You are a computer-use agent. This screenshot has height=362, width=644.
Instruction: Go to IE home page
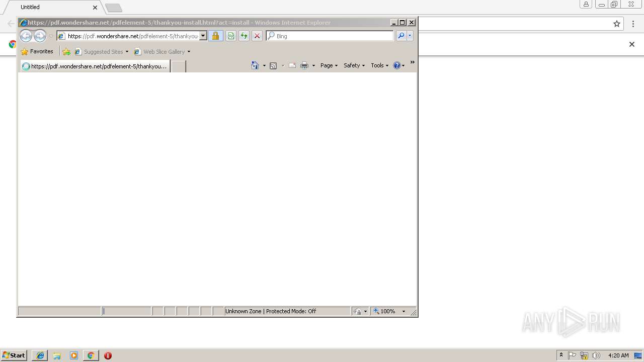click(255, 65)
